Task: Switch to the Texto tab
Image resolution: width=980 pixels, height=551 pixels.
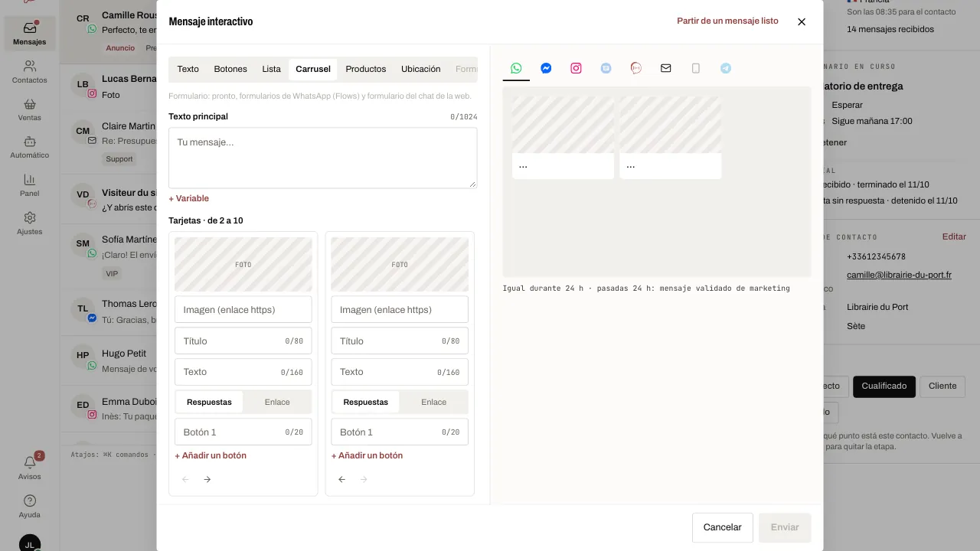Action: (188, 69)
